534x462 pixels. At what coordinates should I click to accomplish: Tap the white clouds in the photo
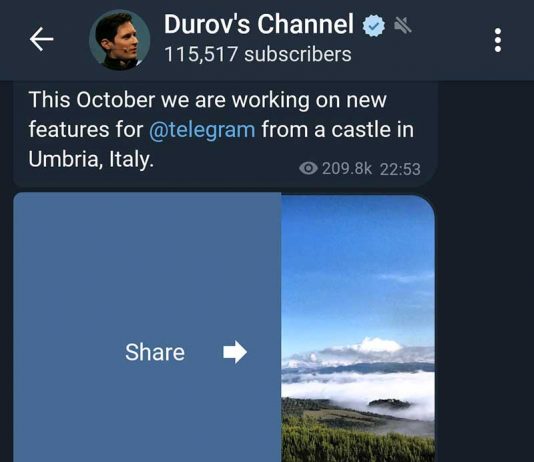pos(358,386)
